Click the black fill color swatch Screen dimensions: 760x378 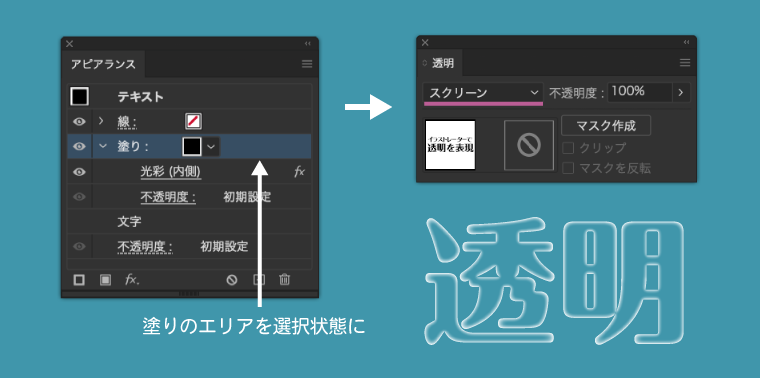point(192,147)
